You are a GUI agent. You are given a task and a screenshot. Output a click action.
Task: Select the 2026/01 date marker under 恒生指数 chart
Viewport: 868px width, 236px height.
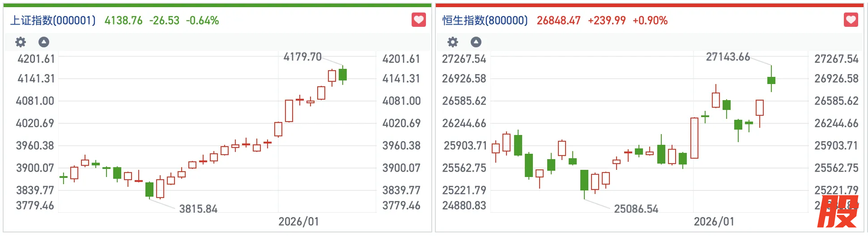point(714,222)
